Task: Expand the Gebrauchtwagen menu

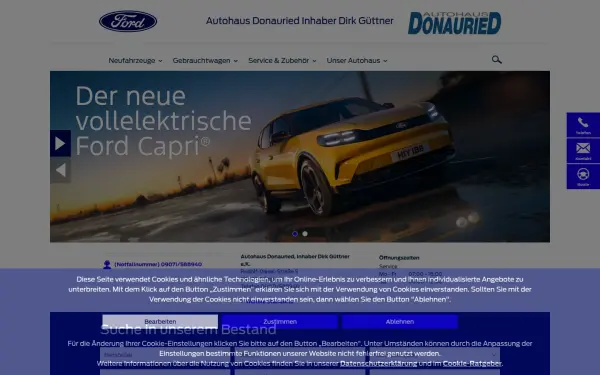Action: tap(205, 60)
